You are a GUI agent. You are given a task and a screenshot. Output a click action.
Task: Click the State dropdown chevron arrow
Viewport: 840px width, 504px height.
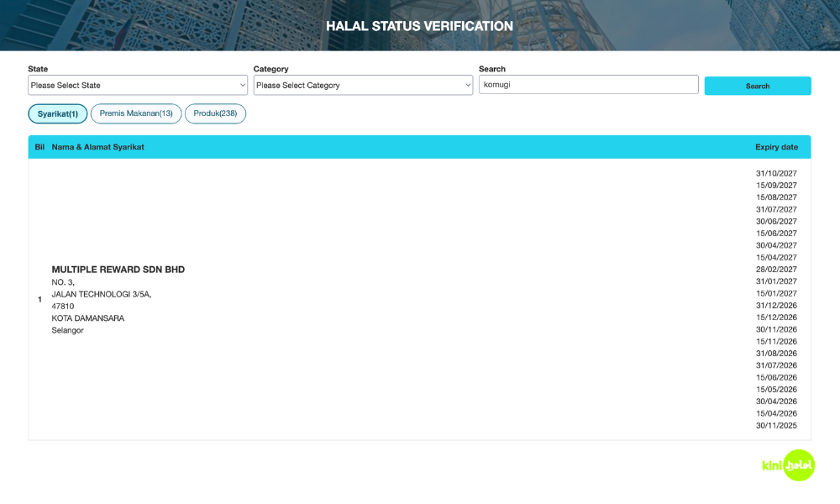[242, 85]
